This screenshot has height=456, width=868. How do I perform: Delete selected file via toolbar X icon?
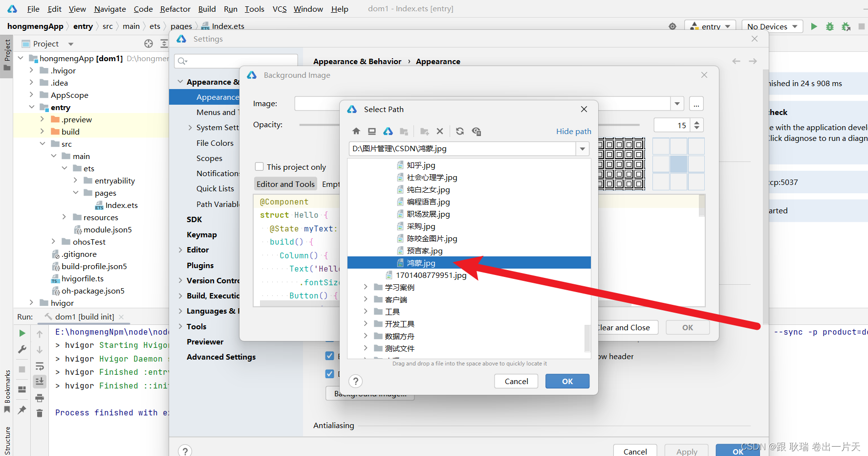coord(440,131)
